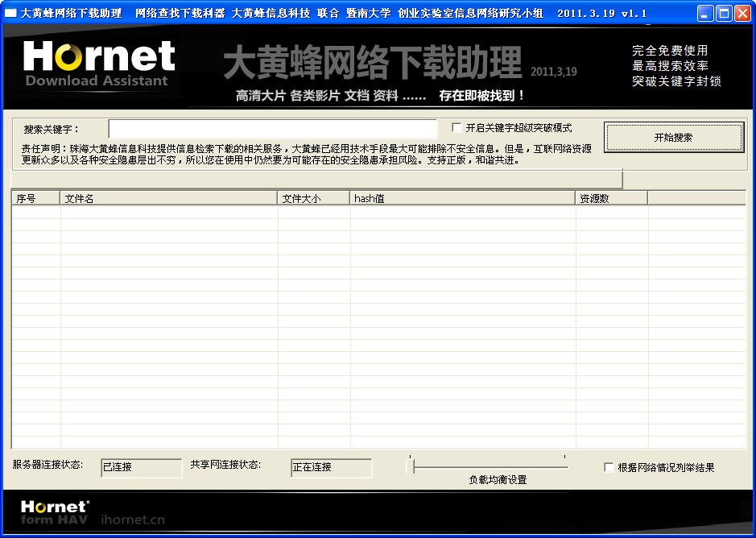
Task: Click the 搜索关键字 input field
Action: (x=272, y=129)
